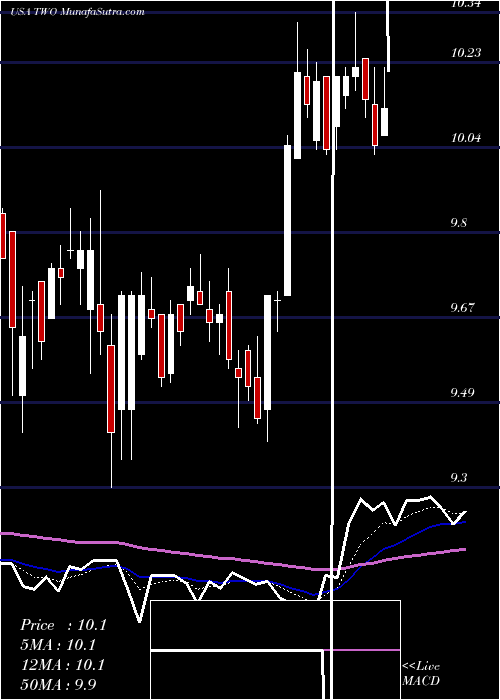Click the 10.04 price axis label

pos(466,138)
